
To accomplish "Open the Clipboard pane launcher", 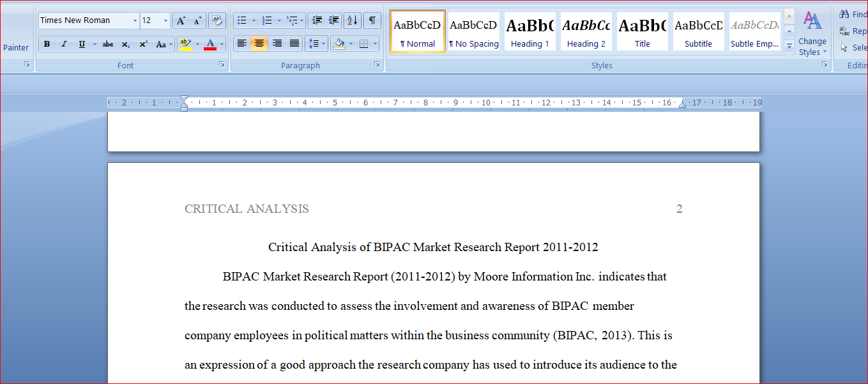I will [27, 65].
